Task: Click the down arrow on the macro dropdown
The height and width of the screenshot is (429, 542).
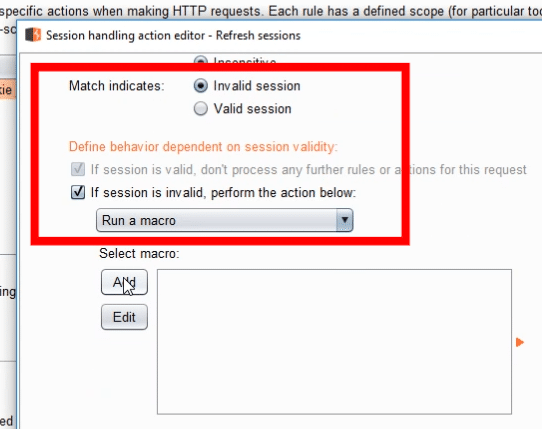Action: 345,220
